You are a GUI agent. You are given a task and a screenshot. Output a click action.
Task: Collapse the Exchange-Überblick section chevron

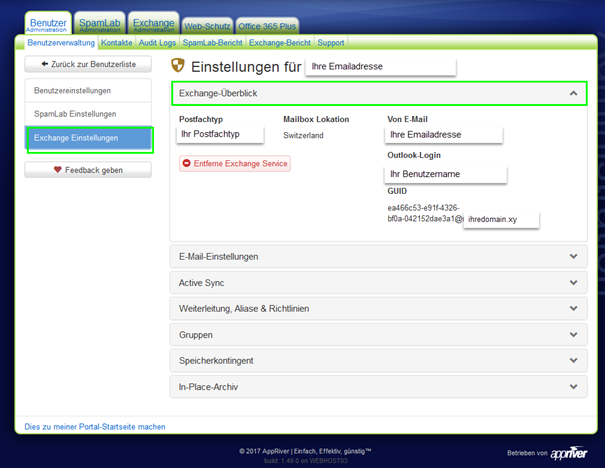tap(573, 93)
